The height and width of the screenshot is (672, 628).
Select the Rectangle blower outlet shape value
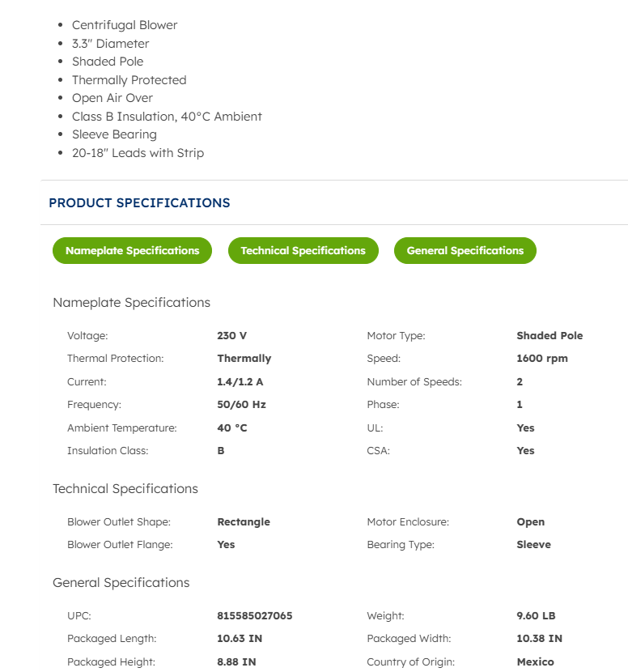(x=244, y=522)
